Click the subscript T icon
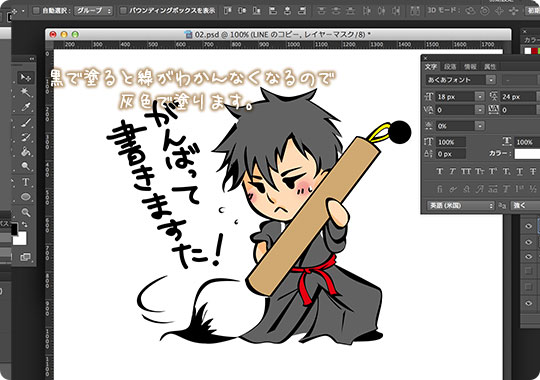 (x=507, y=171)
